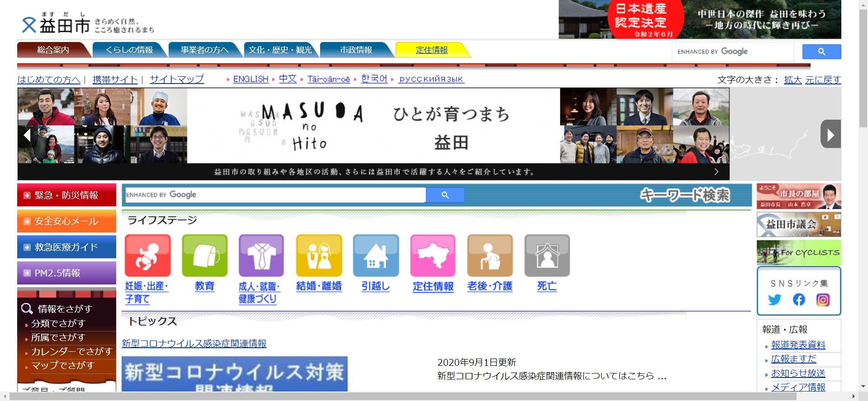868x401 pixels.
Task: Switch language to 한국어
Action: click(374, 79)
